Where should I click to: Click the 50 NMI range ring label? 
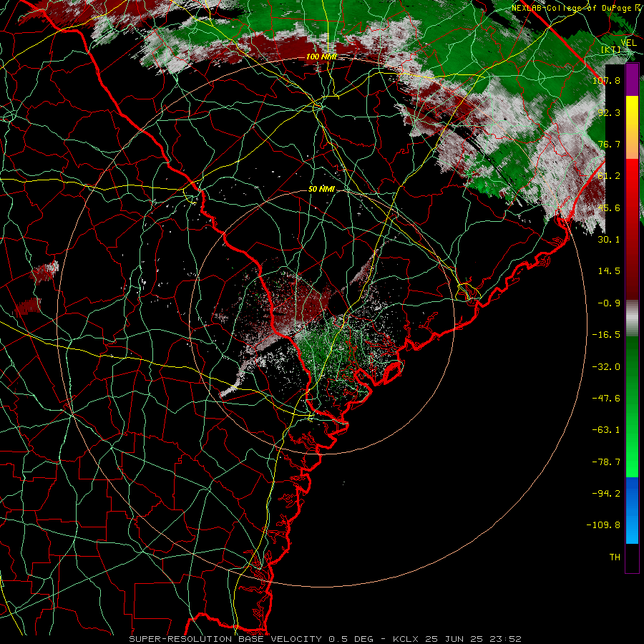[321, 190]
